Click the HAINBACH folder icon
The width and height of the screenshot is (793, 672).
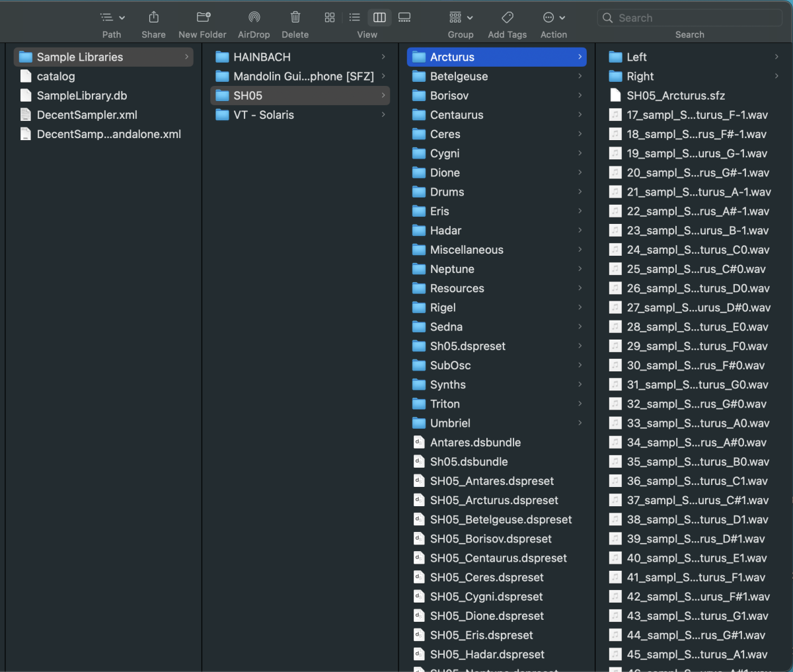223,57
